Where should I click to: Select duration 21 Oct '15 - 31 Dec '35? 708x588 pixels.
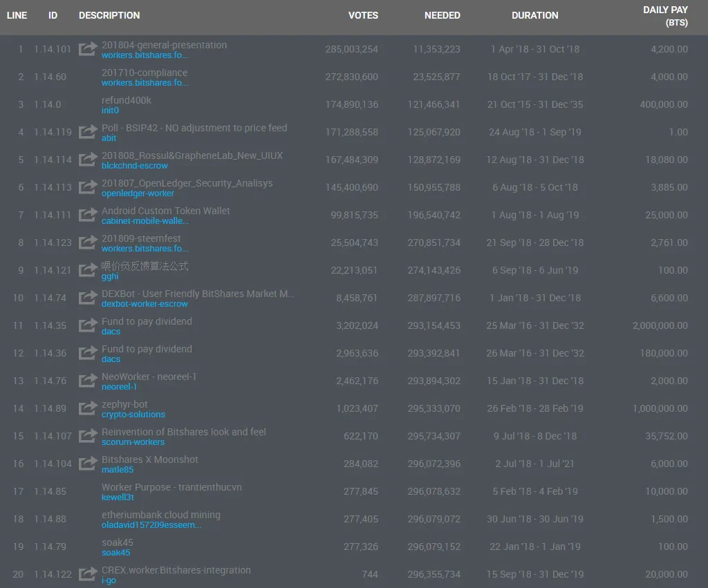click(x=535, y=104)
